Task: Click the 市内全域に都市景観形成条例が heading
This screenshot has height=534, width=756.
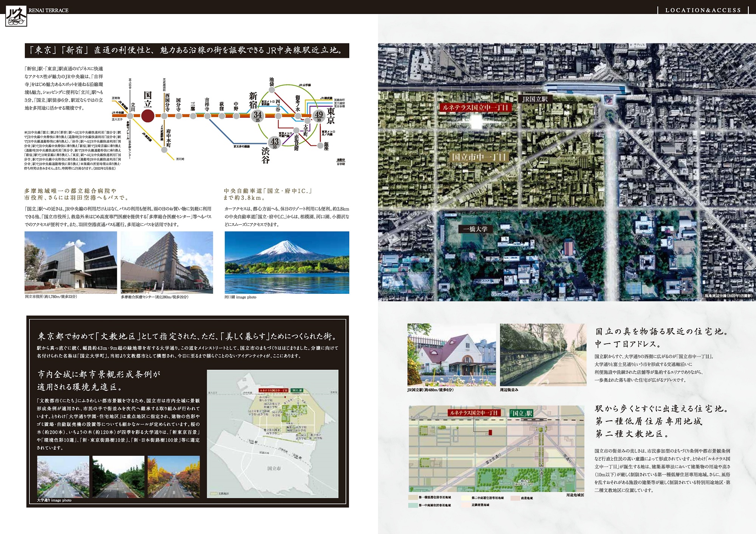Action: pos(99,374)
